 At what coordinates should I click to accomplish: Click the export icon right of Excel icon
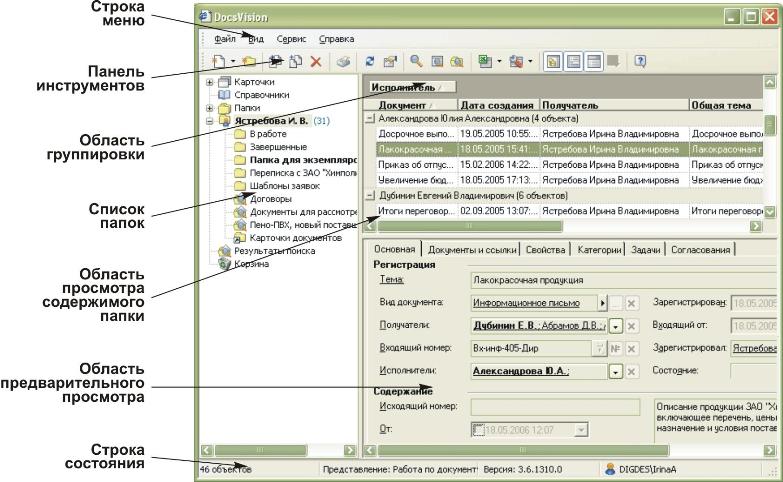[x=516, y=61]
